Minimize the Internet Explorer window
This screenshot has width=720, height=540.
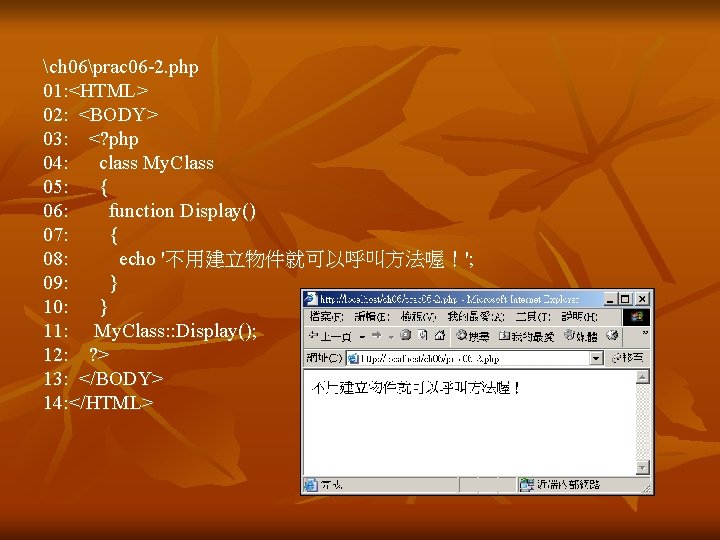[610, 299]
